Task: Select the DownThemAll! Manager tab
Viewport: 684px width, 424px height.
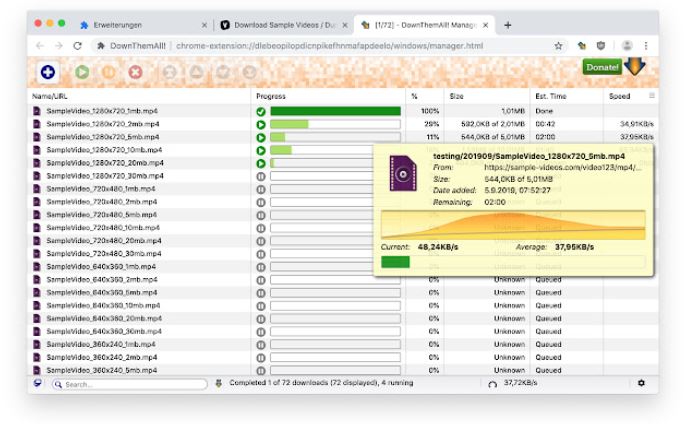Action: [x=425, y=25]
